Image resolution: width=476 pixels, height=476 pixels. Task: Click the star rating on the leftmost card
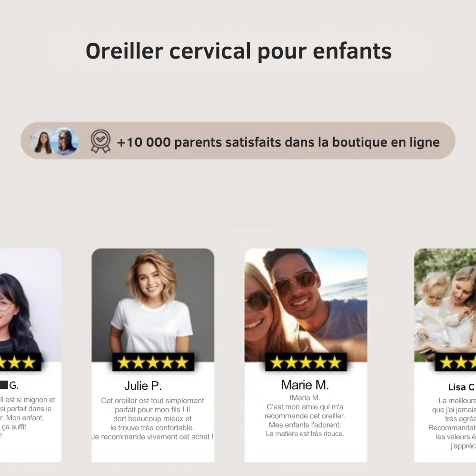(x=20, y=362)
